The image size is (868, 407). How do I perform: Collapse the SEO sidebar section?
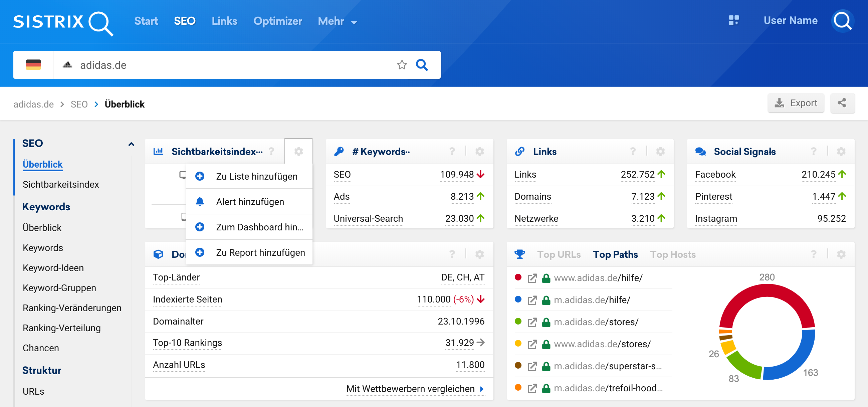(x=131, y=144)
